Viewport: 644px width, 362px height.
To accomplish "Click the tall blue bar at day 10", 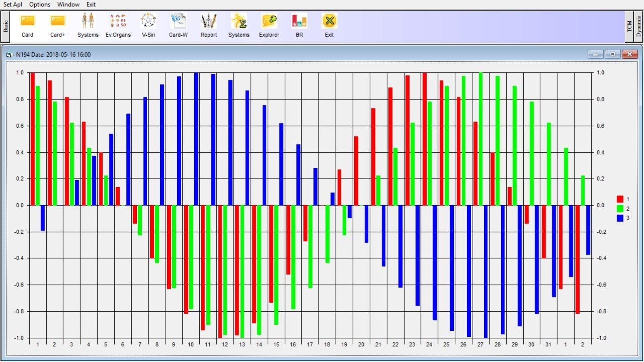I will [196, 139].
